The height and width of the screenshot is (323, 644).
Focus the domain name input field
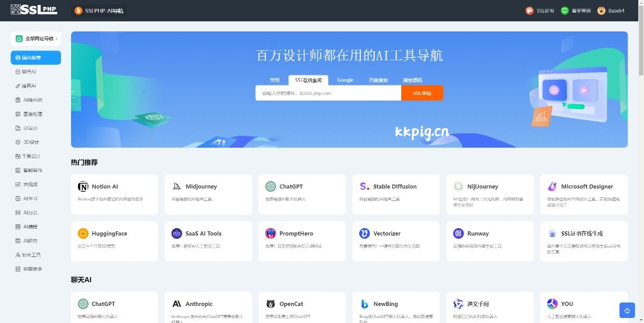click(x=328, y=93)
